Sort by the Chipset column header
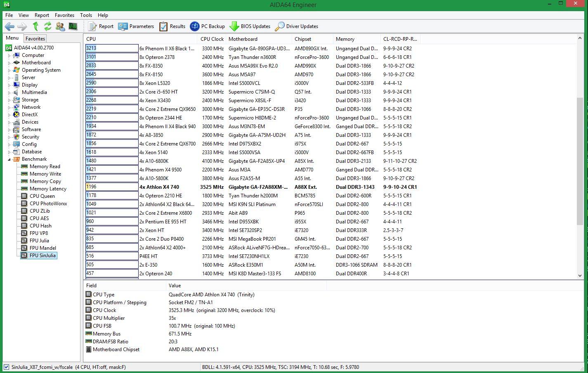The width and height of the screenshot is (588, 373). [x=313, y=39]
